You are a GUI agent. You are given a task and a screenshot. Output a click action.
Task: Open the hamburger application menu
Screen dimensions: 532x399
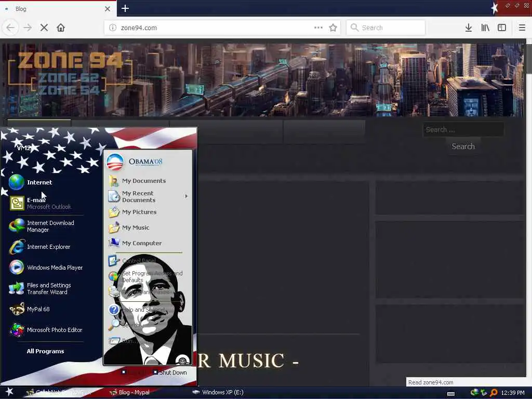(x=522, y=28)
